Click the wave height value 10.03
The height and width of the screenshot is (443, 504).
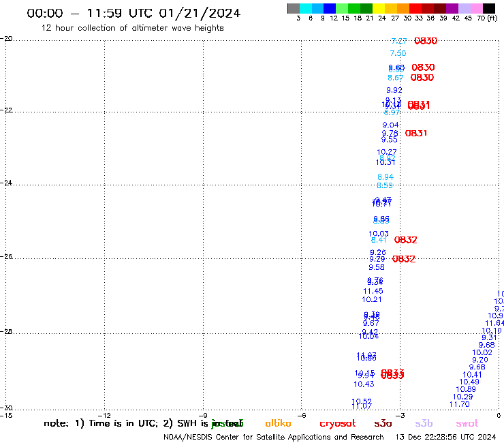[x=378, y=234]
